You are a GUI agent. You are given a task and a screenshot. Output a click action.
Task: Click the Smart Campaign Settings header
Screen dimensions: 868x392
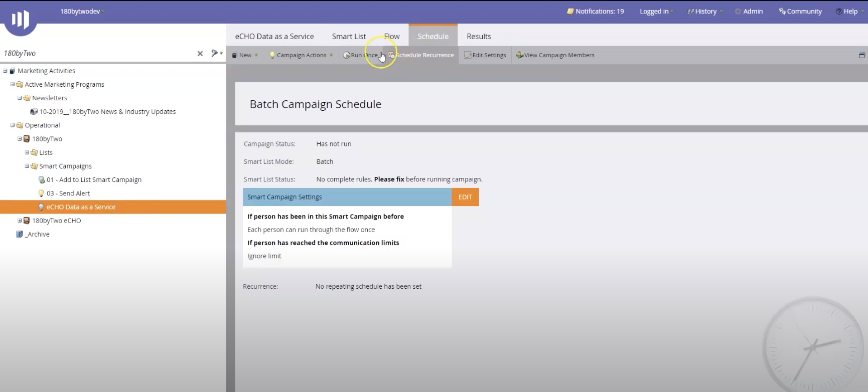[x=347, y=197]
